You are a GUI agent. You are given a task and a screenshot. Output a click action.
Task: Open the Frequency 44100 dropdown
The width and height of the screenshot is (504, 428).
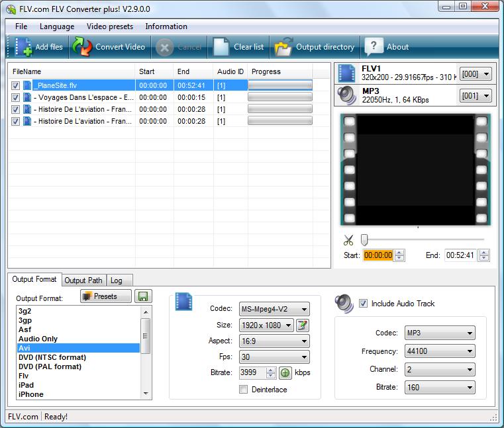pyautogui.click(x=440, y=351)
